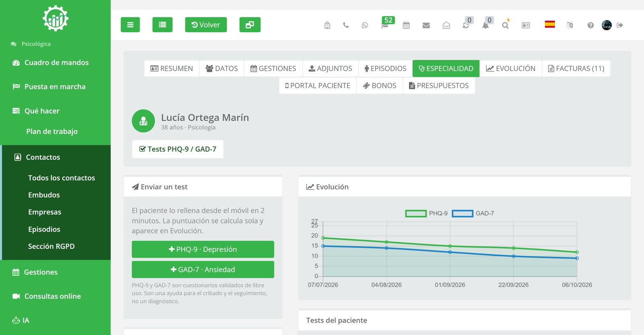Viewport: 644px width, 335px height.
Task: Click the last PHQ-9 data point on 06/10/2026
Action: (577, 252)
